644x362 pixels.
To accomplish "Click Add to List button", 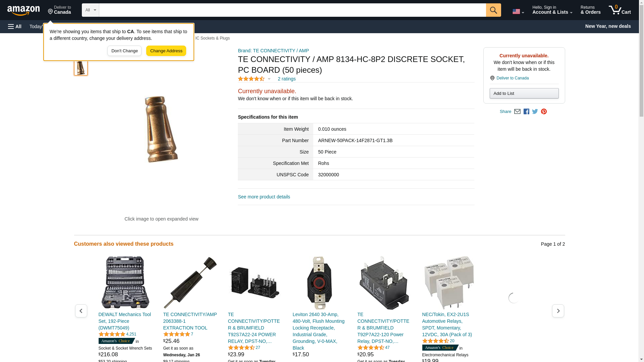I will point(524,94).
